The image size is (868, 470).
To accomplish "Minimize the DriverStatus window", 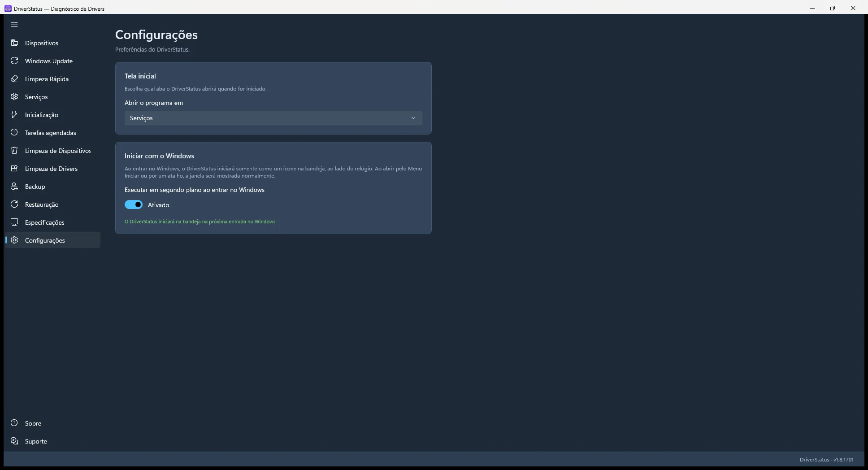I will tap(812, 8).
